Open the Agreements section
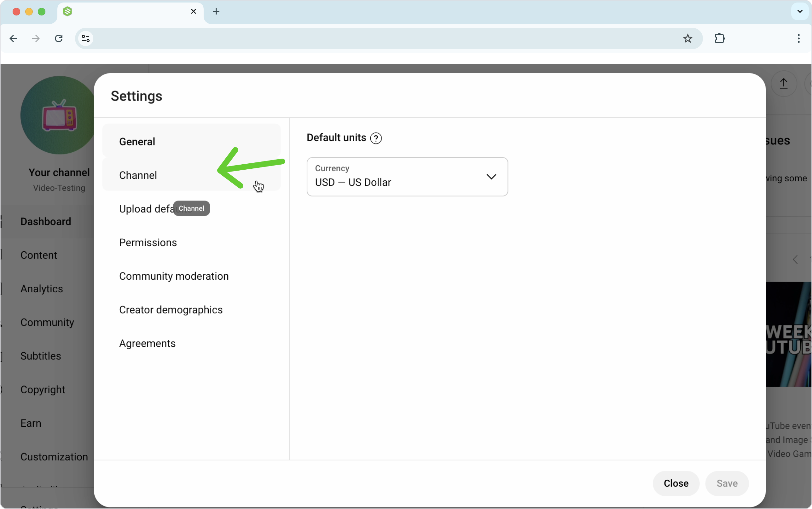This screenshot has width=812, height=509. (147, 343)
